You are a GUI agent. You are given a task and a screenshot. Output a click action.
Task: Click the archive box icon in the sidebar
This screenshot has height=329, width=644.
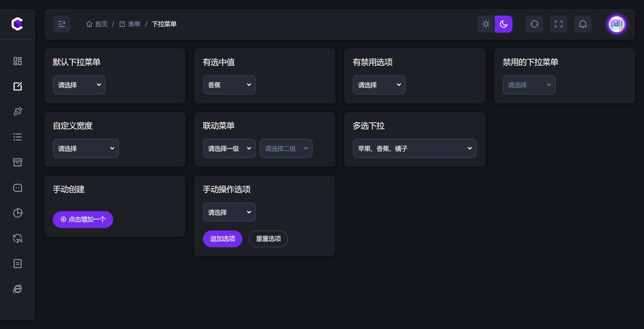pos(17,162)
